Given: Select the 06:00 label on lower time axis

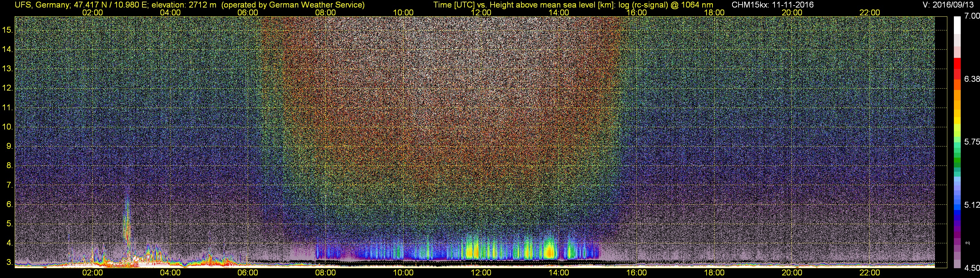Looking at the screenshot, I should pyautogui.click(x=248, y=273).
